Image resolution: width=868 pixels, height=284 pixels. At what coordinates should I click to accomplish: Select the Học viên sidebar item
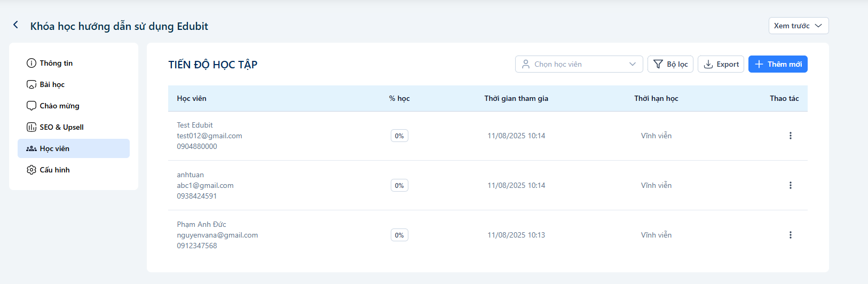click(74, 148)
